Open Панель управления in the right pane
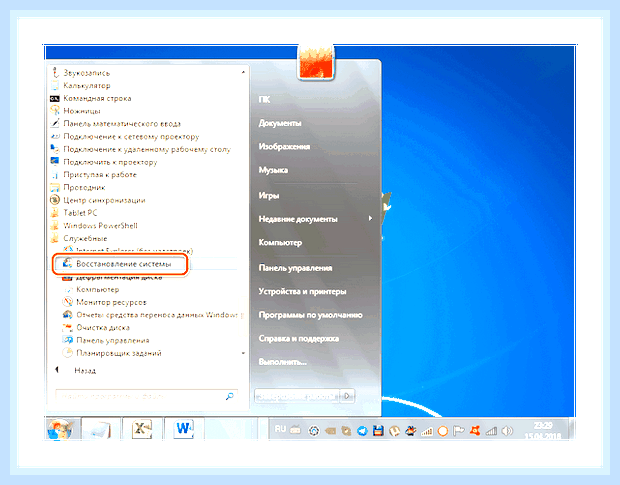Screen dimensions: 620x485 coord(295,268)
